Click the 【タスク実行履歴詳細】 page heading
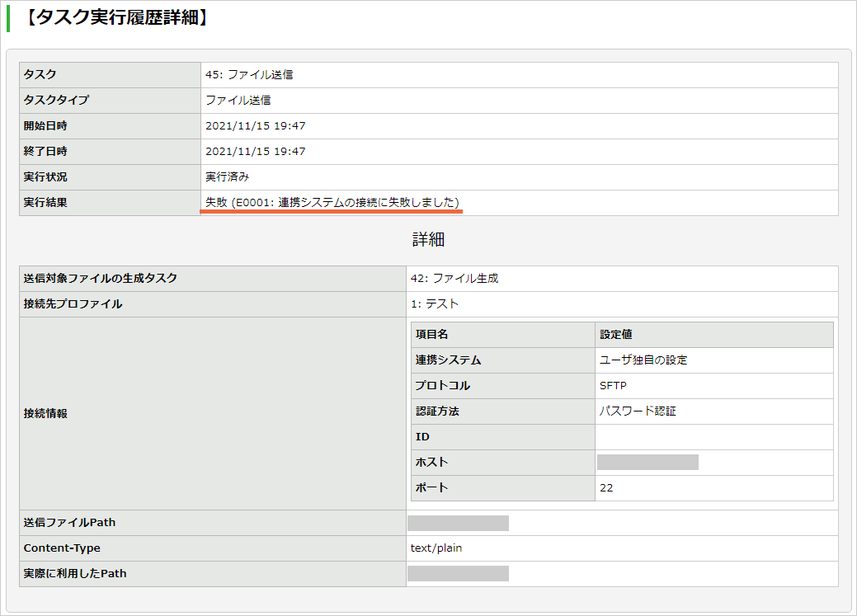This screenshot has height=616, width=857. click(117, 17)
